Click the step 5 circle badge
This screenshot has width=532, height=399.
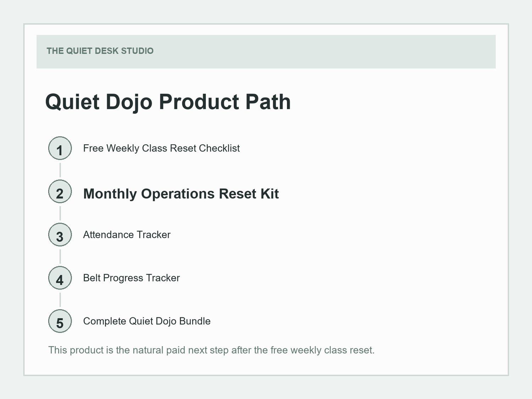[60, 321]
